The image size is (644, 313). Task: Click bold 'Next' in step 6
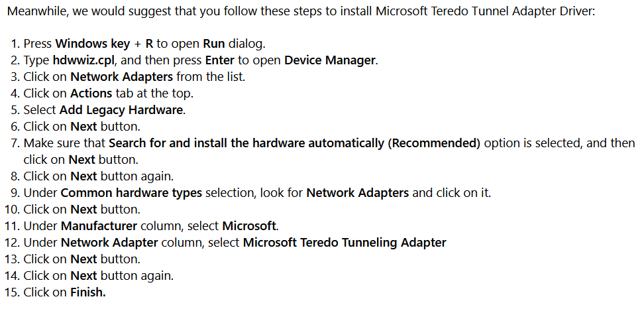coord(83,126)
